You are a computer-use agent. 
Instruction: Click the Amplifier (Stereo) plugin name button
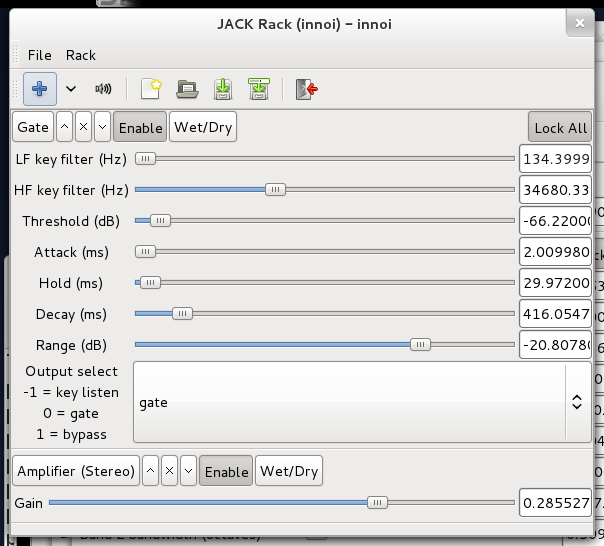[76, 471]
